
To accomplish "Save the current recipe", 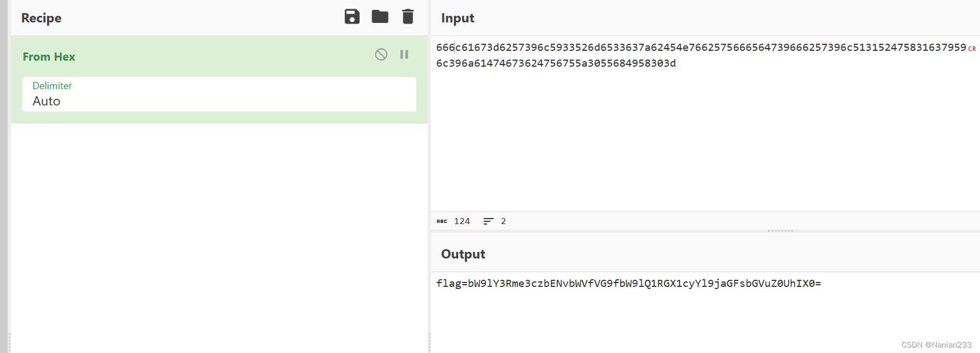I will [x=352, y=17].
